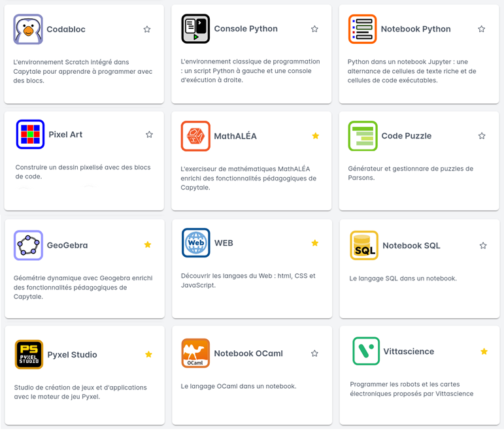Click the GeoGebra pentagon icon
The width and height of the screenshot is (504, 430).
(x=28, y=245)
